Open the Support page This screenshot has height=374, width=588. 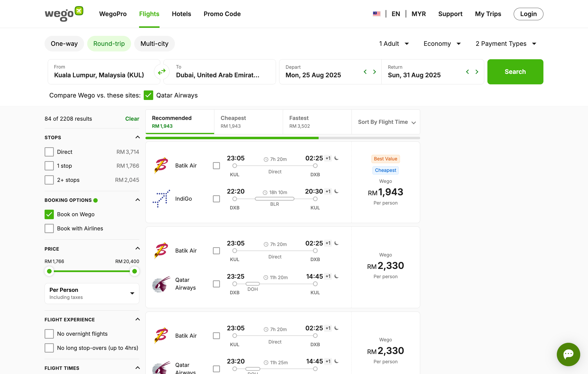[450, 14]
